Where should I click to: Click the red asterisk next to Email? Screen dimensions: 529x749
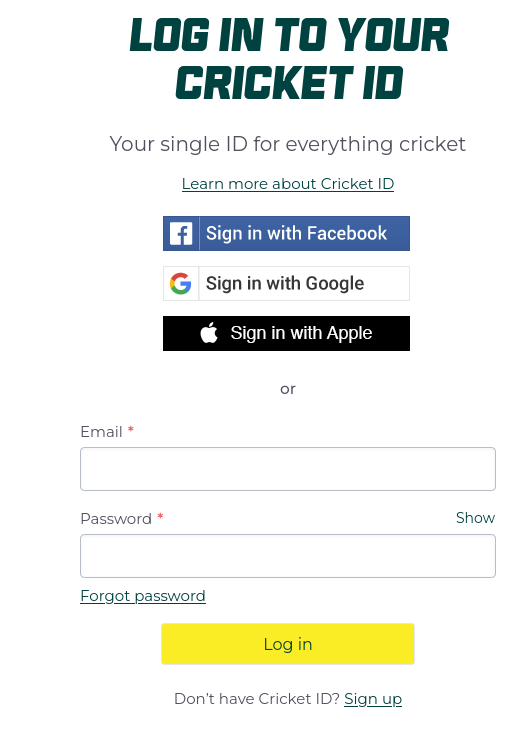pyautogui.click(x=130, y=429)
